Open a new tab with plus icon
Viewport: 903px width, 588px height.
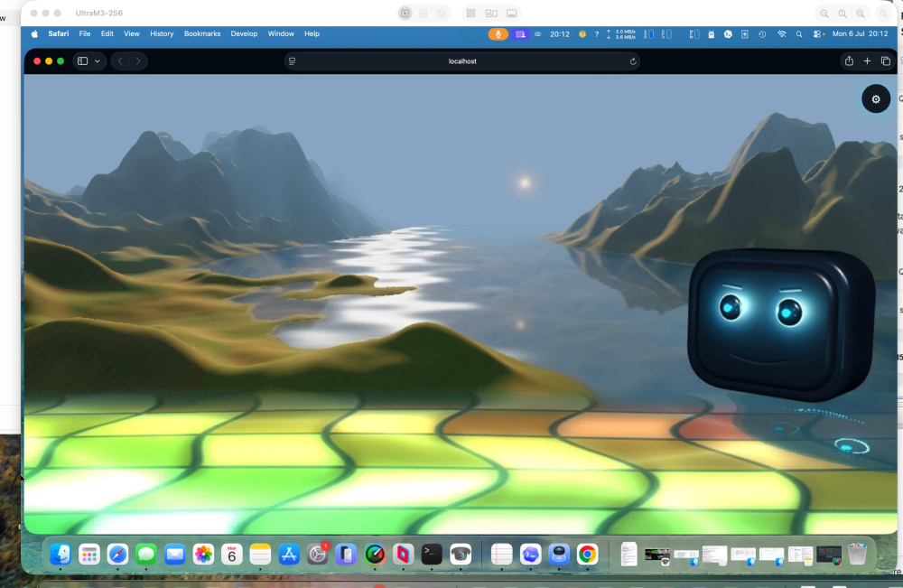tap(867, 61)
